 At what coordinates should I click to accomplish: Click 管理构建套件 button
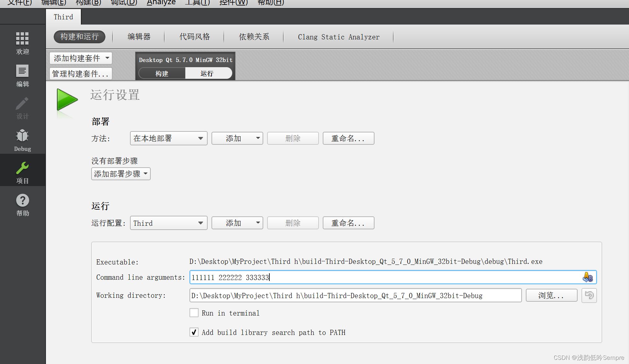[x=80, y=73]
